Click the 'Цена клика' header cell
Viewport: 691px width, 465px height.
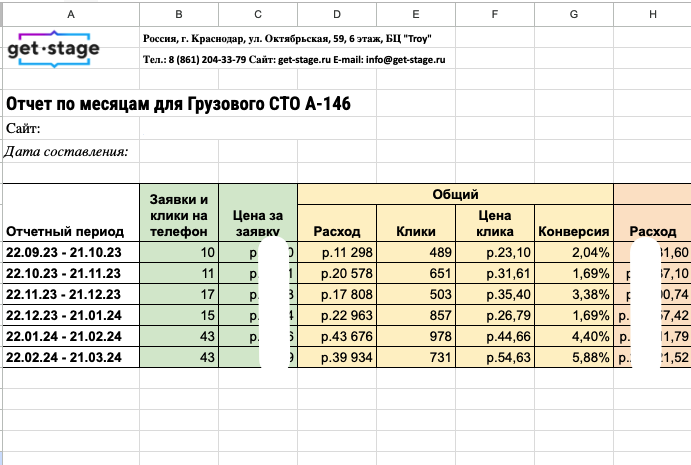coord(495,223)
